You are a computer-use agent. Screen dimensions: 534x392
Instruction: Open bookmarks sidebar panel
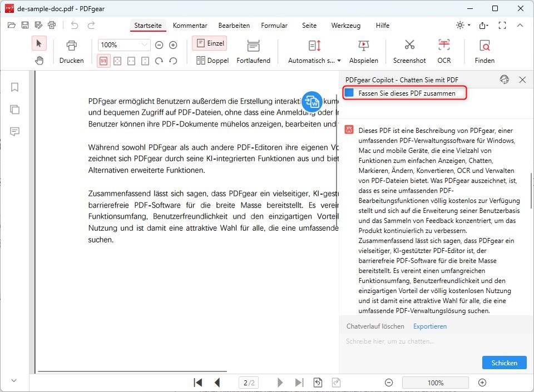tap(14, 87)
